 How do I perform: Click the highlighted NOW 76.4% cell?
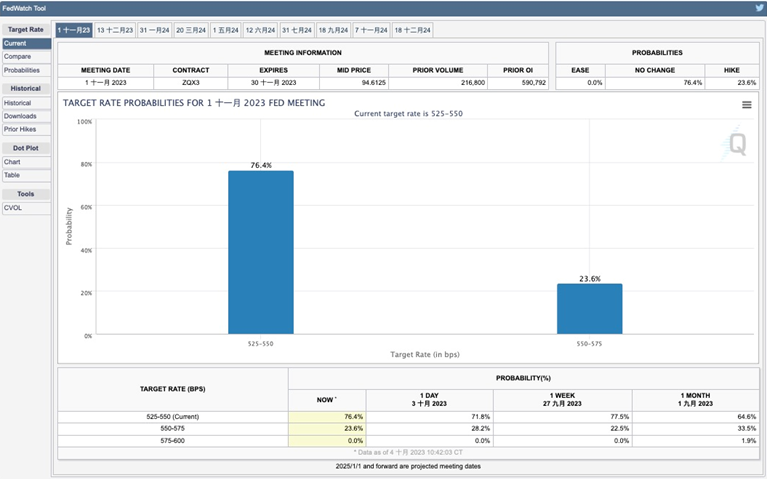(x=326, y=416)
